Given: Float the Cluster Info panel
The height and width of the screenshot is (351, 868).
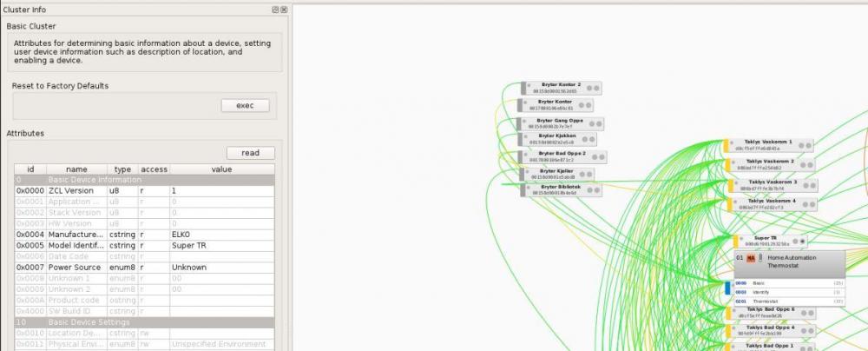Looking at the screenshot, I should (274, 9).
